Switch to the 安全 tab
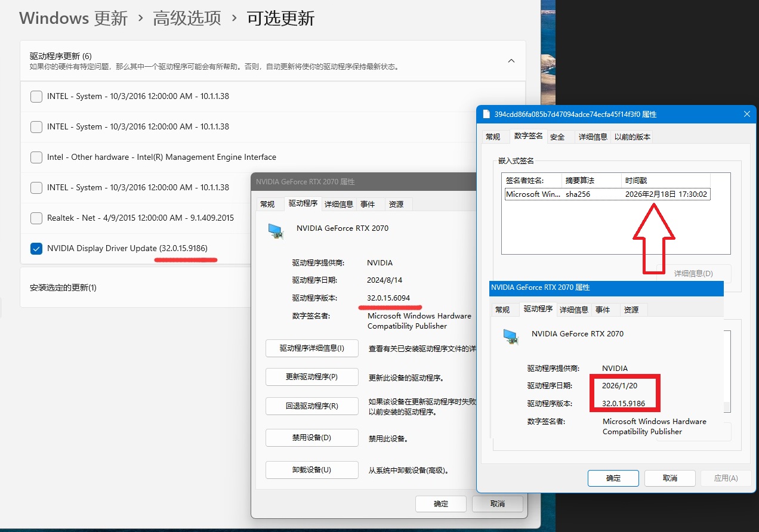 coord(557,137)
